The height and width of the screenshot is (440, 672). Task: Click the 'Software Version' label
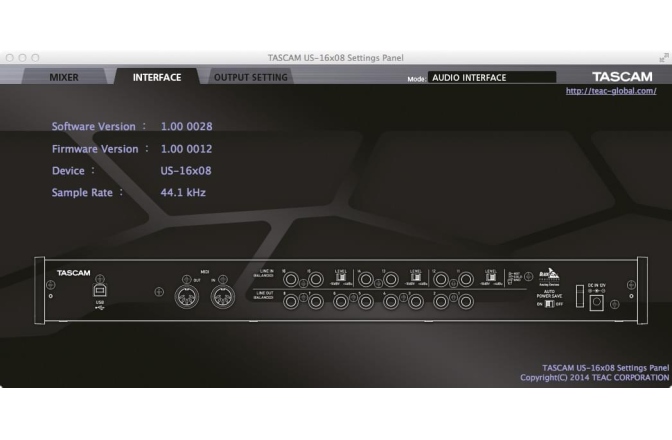click(93, 126)
